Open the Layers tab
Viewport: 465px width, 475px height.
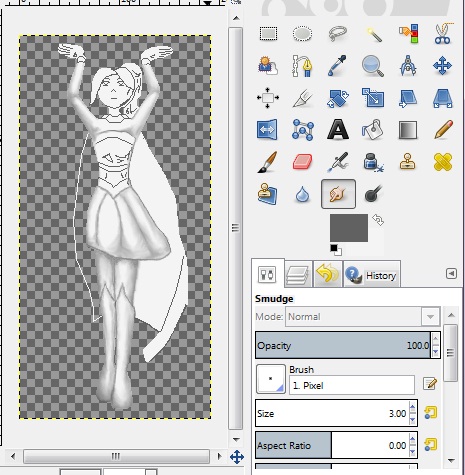pos(298,274)
